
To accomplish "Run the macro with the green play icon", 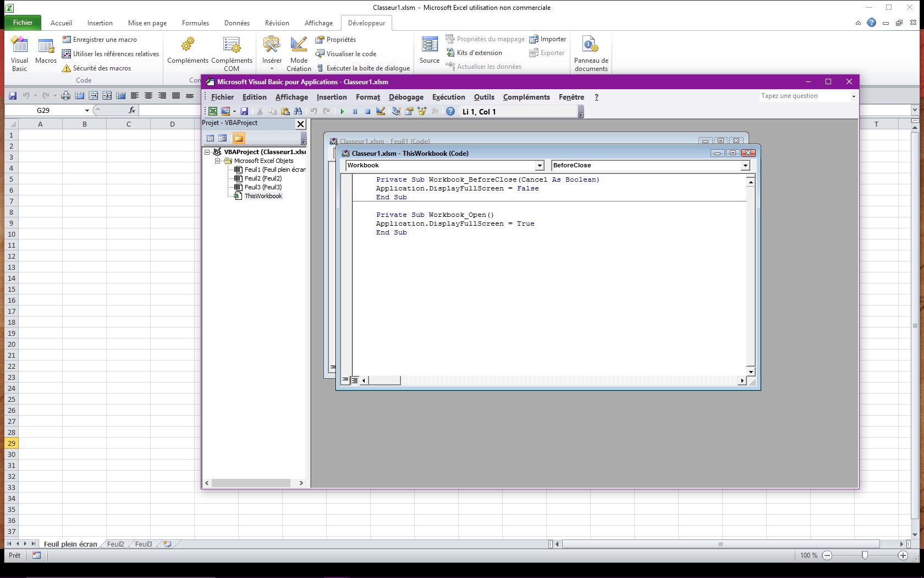I will [x=342, y=111].
